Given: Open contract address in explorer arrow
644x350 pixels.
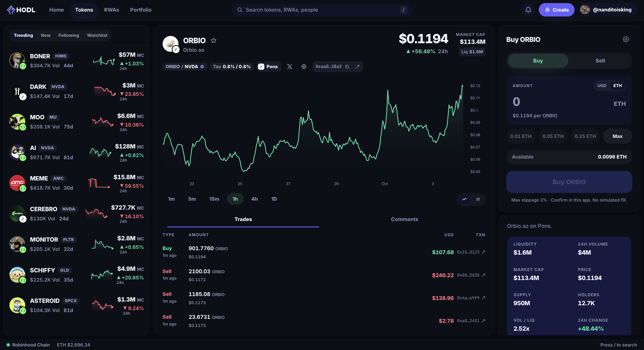Looking at the screenshot, I should [357, 66].
